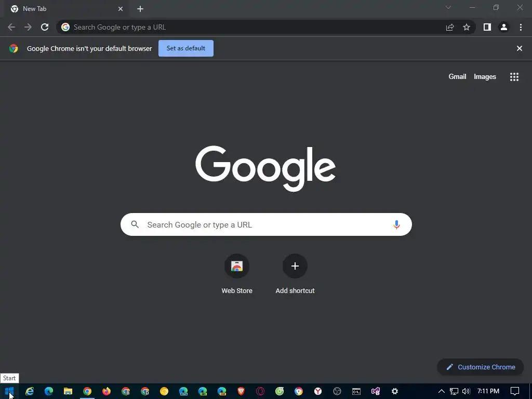Go forward using the forward arrow
532x399 pixels.
click(28, 27)
